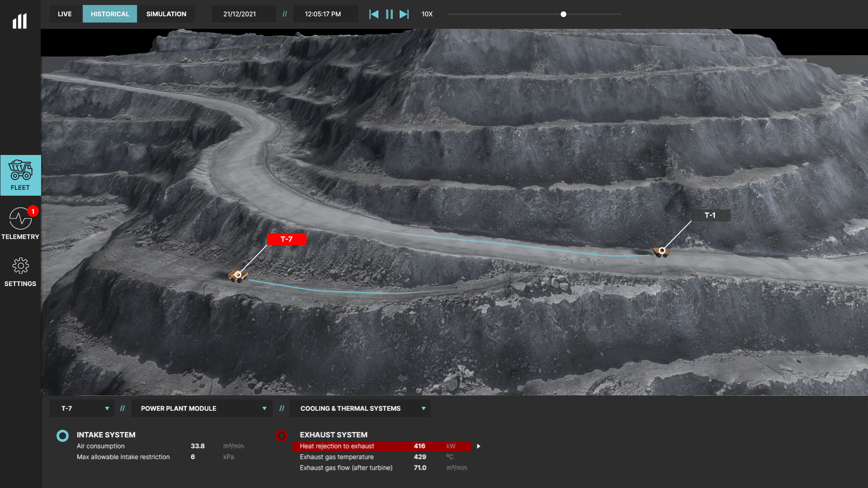Screen dimensions: 868x488
Task: Open the Telemetry heartbeat icon
Action: click(x=20, y=219)
